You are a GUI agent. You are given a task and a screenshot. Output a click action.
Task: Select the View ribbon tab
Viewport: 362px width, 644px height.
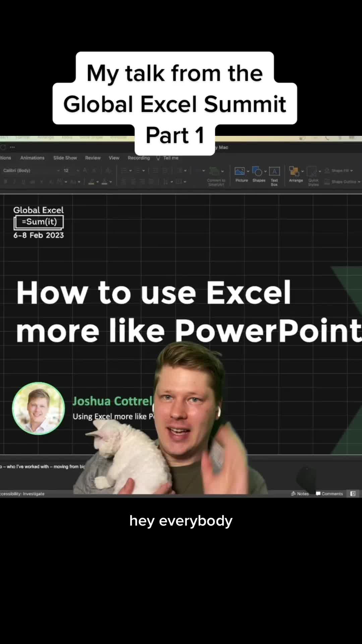click(x=114, y=158)
